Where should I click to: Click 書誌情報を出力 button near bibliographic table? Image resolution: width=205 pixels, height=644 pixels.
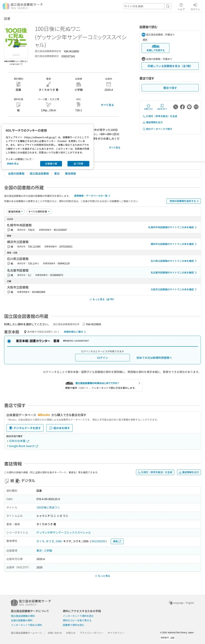tap(189, 472)
